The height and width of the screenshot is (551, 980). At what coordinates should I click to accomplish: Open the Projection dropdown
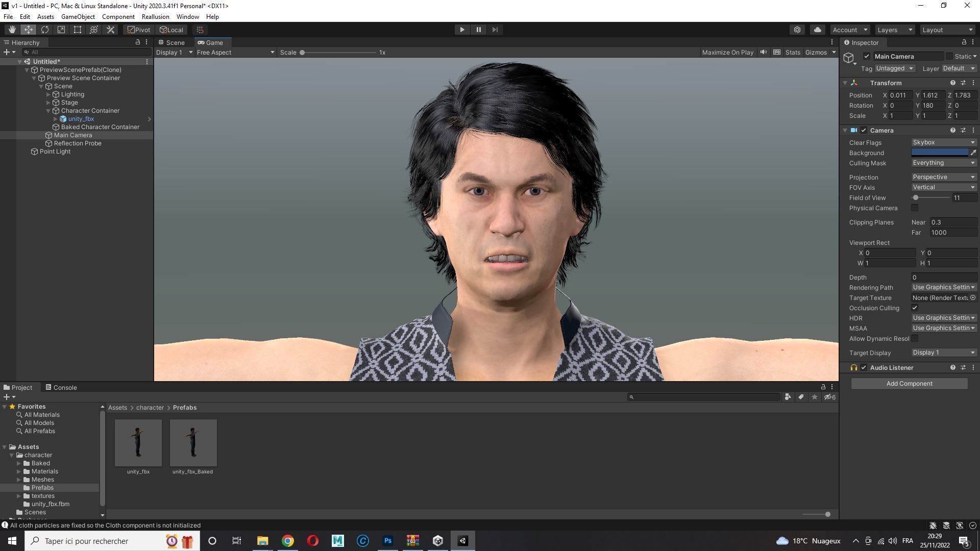point(944,177)
